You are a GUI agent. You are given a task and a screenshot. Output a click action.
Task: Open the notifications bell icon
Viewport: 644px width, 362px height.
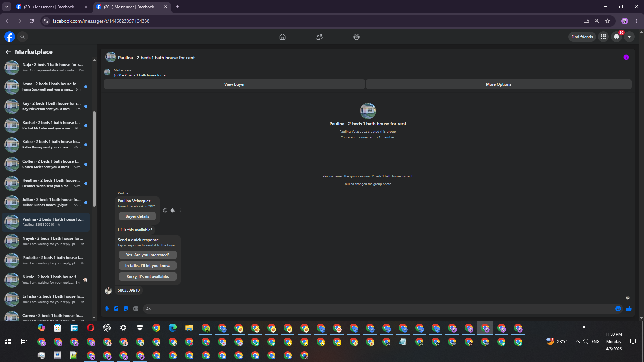coord(616,37)
